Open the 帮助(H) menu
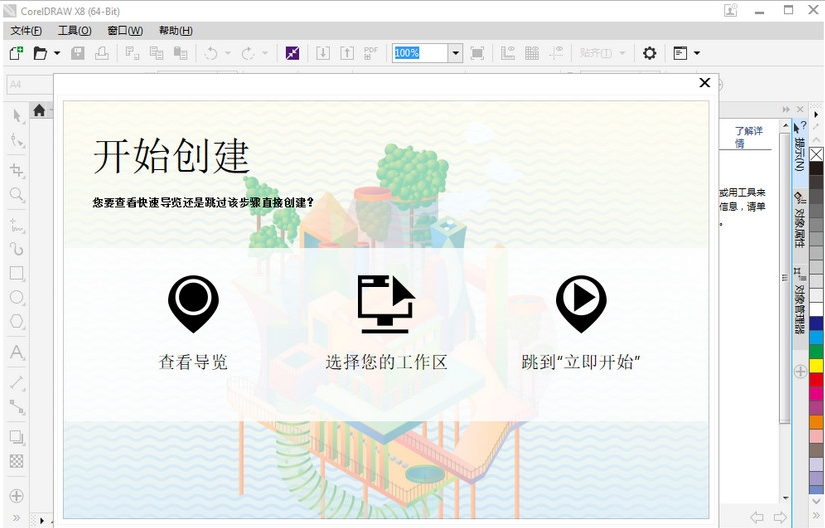825x528 pixels. click(176, 31)
